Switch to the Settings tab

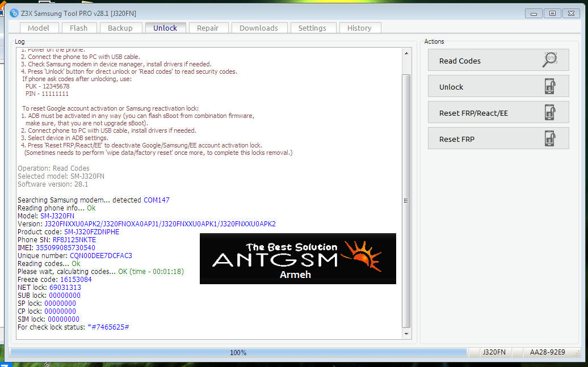[x=312, y=28]
